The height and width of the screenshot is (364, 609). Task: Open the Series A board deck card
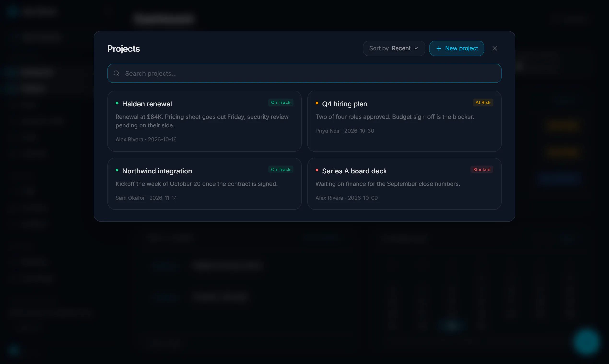(x=404, y=184)
